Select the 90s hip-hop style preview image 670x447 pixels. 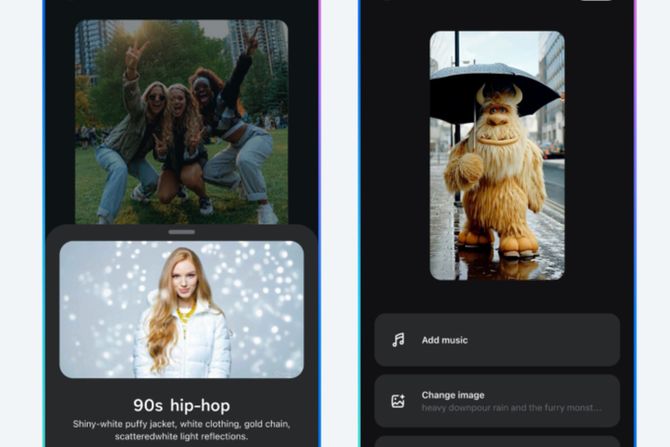[182, 309]
